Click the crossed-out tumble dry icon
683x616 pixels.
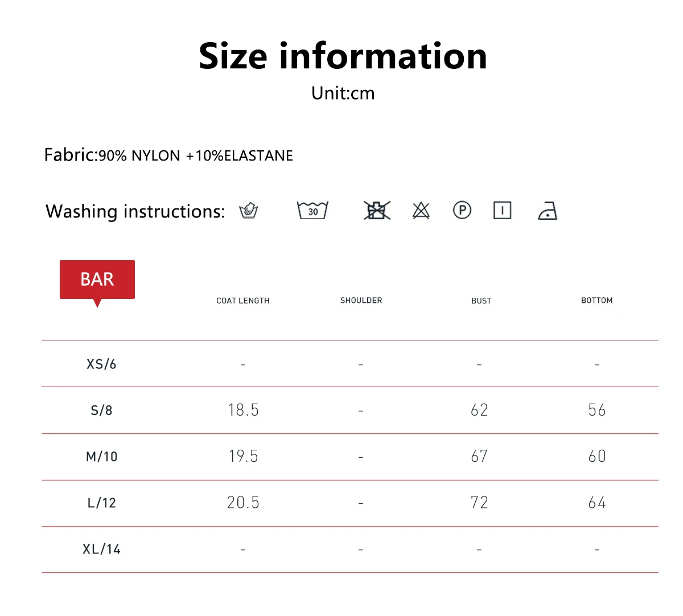pos(377,210)
